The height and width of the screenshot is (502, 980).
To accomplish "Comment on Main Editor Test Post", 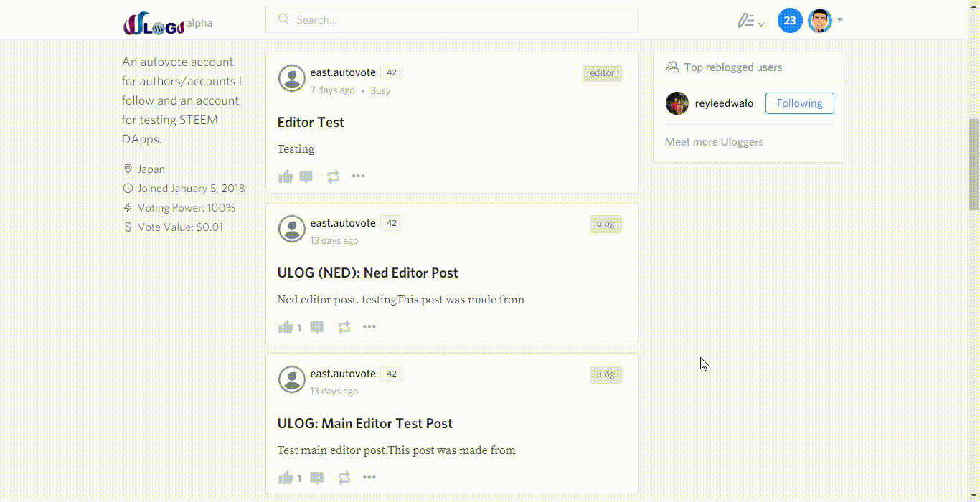I will click(x=317, y=478).
